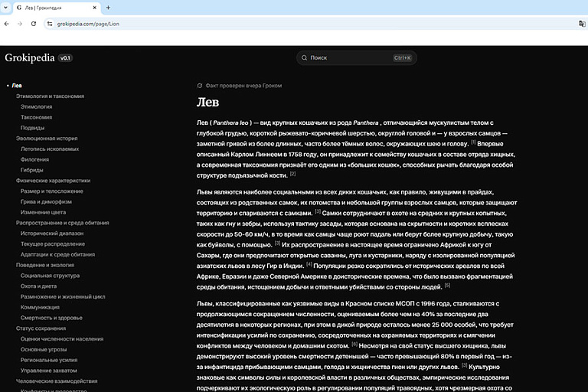The width and height of the screenshot is (588, 392).
Task: Select Статус сохранения in sidebar
Action: point(41,328)
